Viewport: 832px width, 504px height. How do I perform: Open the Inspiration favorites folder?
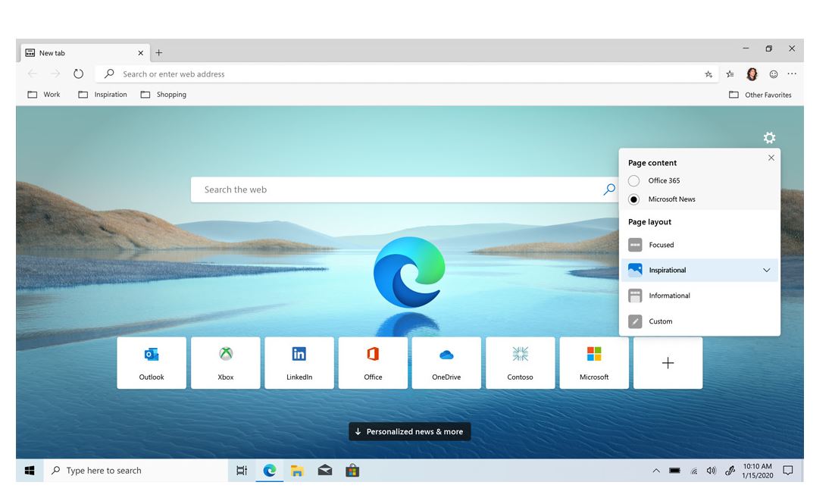coord(103,95)
